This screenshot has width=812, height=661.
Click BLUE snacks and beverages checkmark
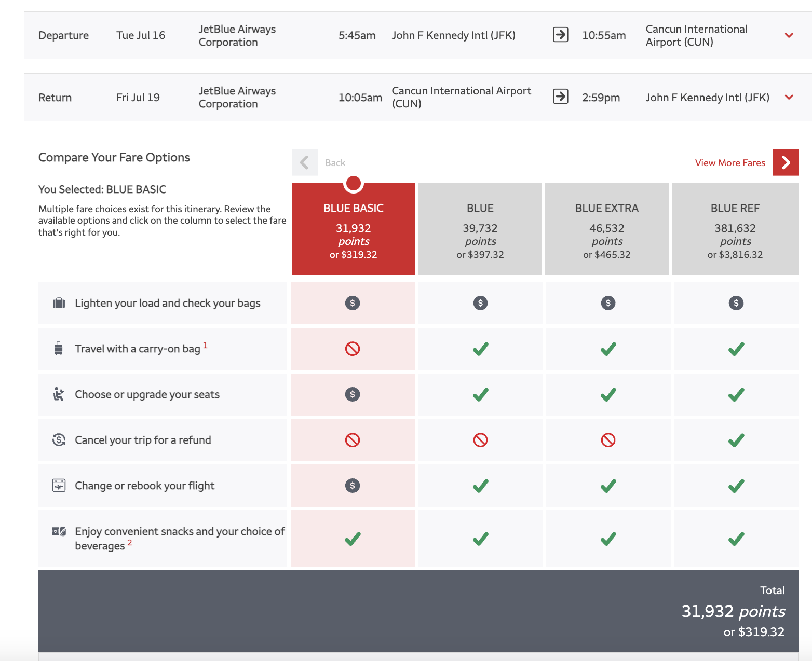pos(480,539)
